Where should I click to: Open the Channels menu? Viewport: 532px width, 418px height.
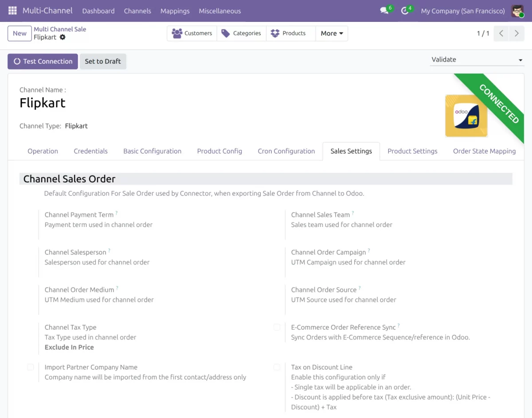[x=137, y=11]
